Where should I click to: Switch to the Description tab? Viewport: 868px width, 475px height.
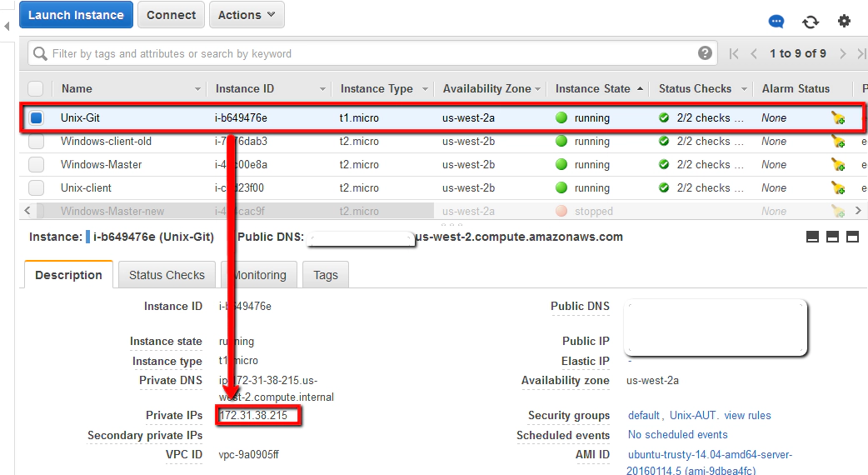tap(68, 275)
